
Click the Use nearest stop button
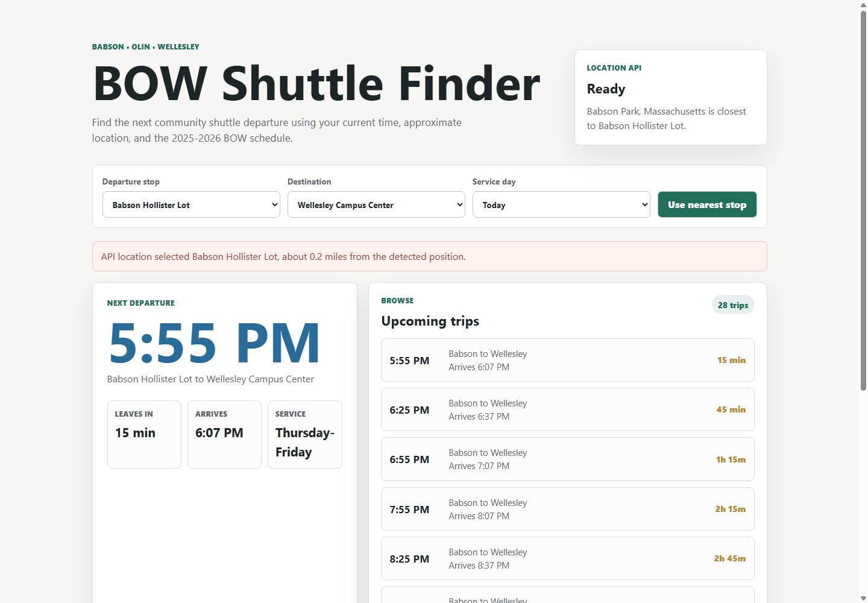pos(707,204)
